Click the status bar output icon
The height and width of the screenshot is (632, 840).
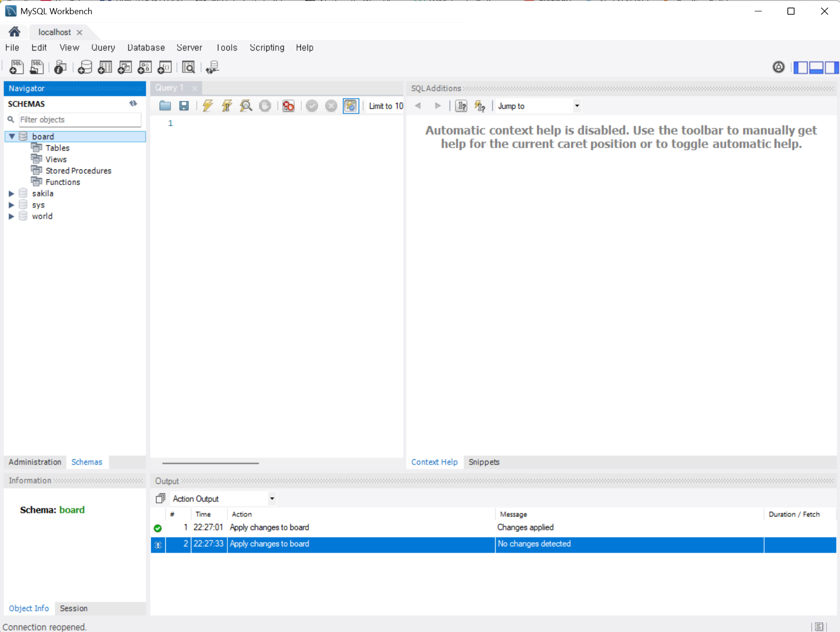click(x=819, y=626)
